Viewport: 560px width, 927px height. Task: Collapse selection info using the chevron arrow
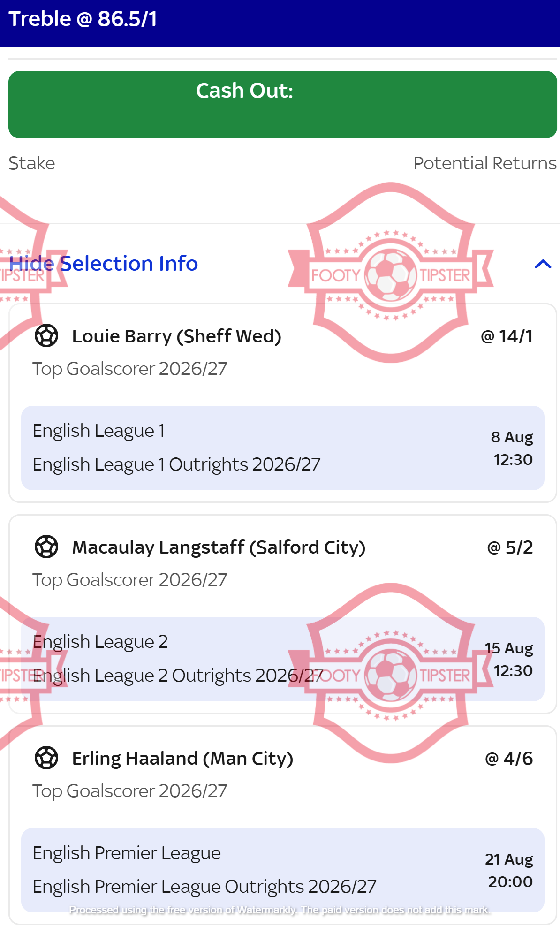click(543, 264)
